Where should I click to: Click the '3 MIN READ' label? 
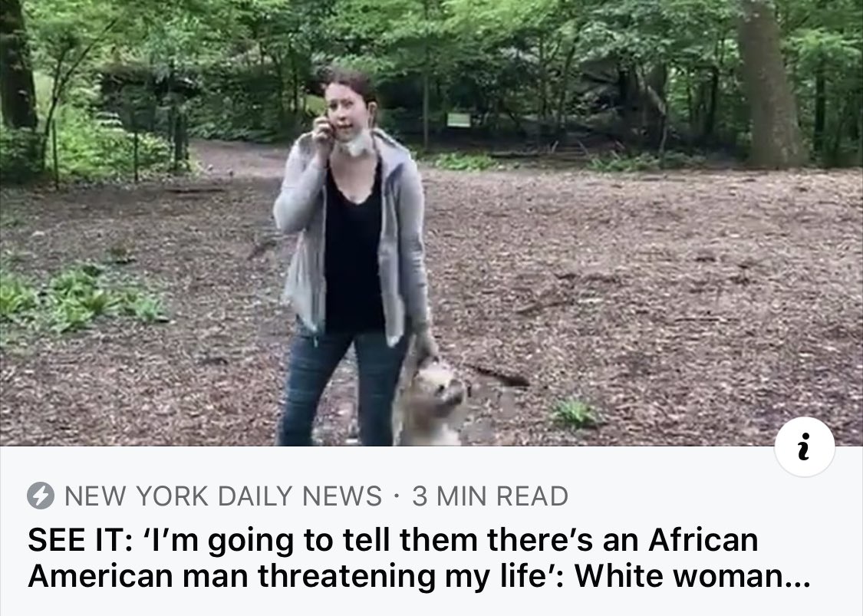pos(490,496)
